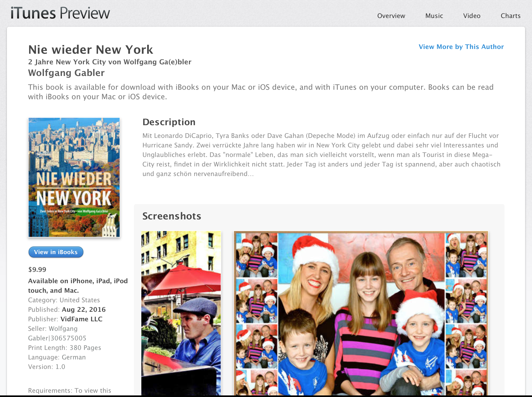Click the $9.99 price label
Screen dimensions: 532x397
37,270
